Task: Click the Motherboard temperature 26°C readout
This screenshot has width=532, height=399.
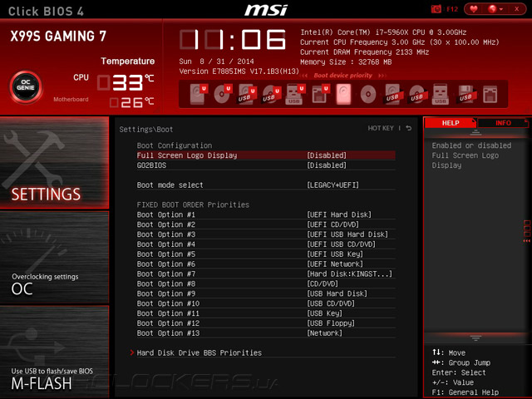Action: click(x=131, y=102)
